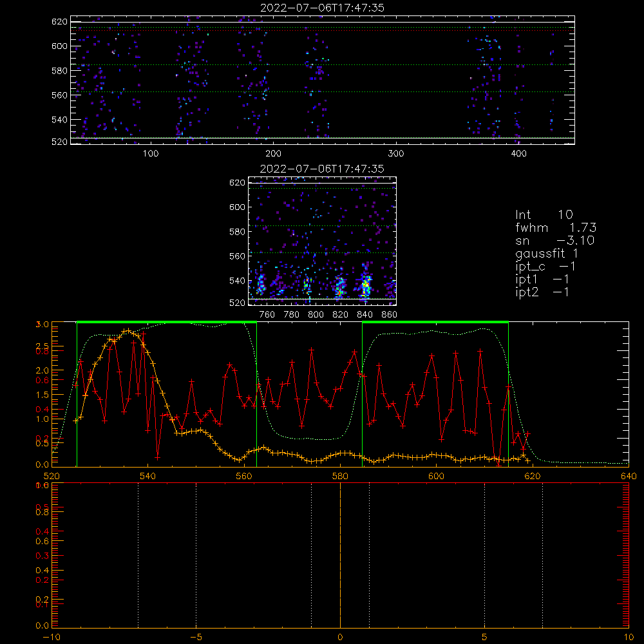Select the "Int 10" parameter text
This screenshot has height=644, width=644.
[544, 214]
